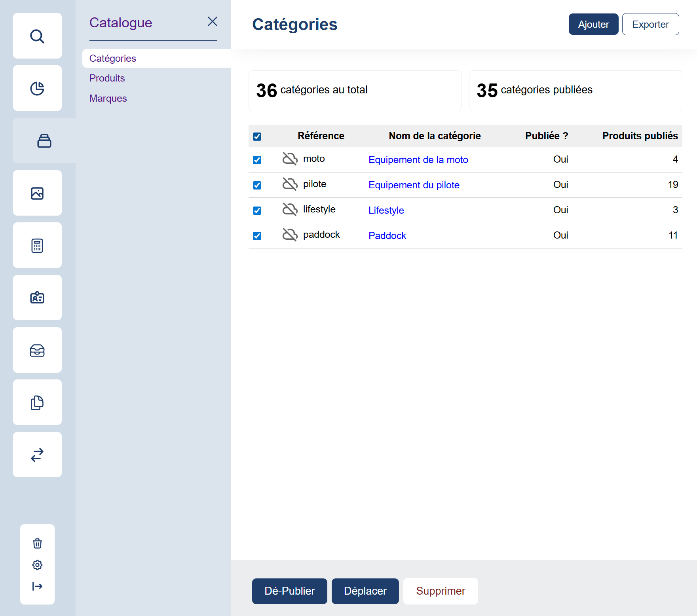The width and height of the screenshot is (697, 616).
Task: Open the documents copy icon
Action: [37, 402]
